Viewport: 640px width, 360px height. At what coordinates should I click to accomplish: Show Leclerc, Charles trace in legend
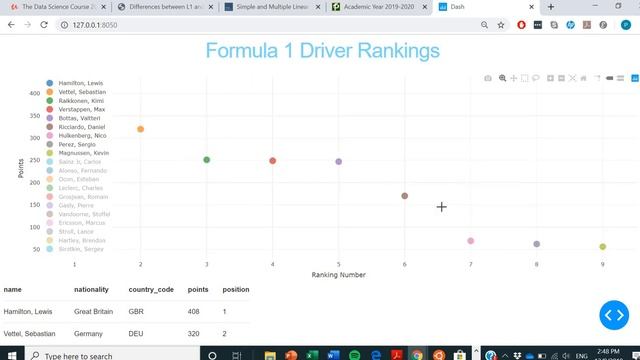pyautogui.click(x=76, y=188)
